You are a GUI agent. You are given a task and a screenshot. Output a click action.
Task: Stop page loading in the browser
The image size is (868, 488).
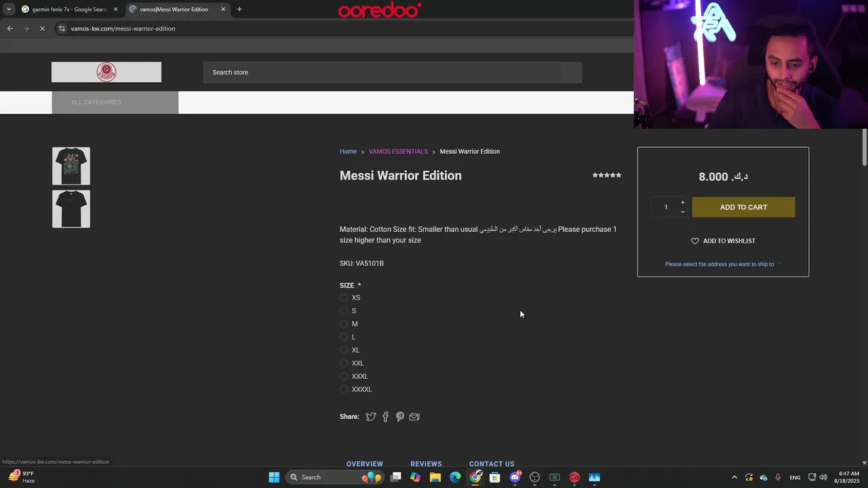click(x=42, y=28)
